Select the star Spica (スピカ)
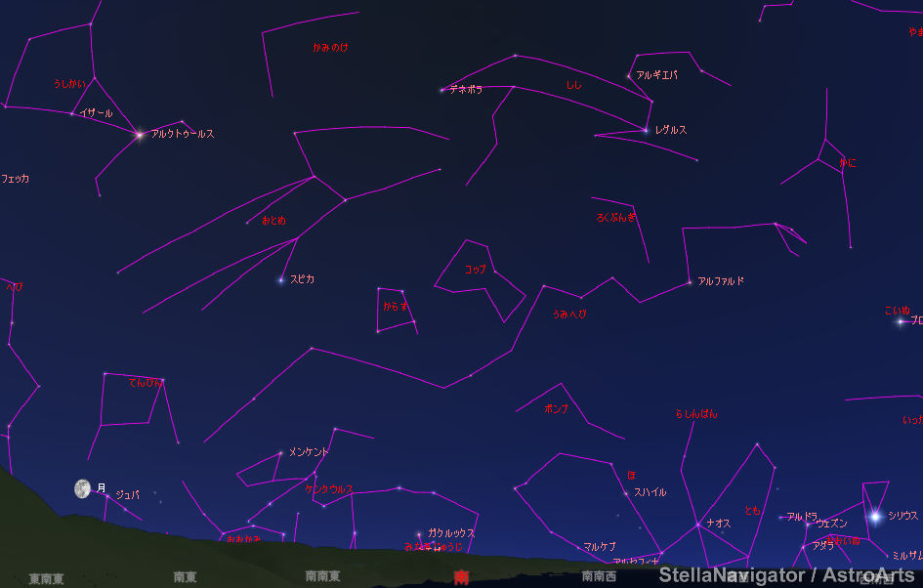This screenshot has height=588, width=923. coord(281,280)
